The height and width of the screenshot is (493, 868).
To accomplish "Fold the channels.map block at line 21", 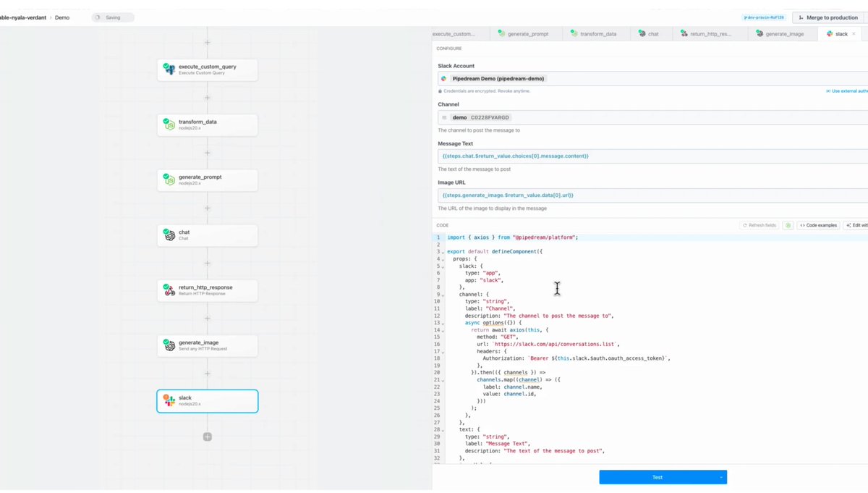I will (x=442, y=379).
